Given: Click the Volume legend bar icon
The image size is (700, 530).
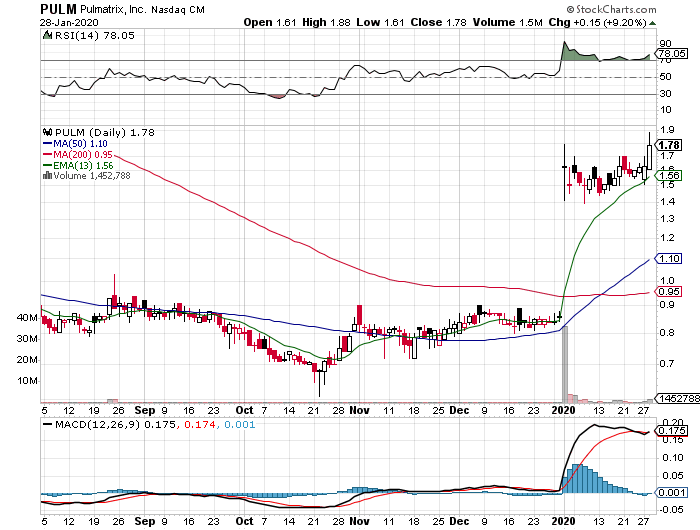Looking at the screenshot, I should coord(45,175).
